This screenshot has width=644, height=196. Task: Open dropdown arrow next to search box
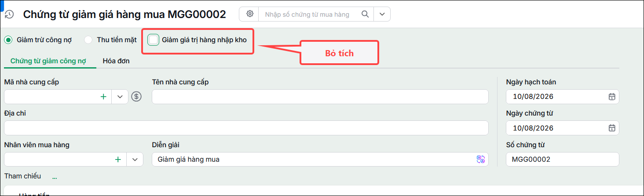point(382,14)
